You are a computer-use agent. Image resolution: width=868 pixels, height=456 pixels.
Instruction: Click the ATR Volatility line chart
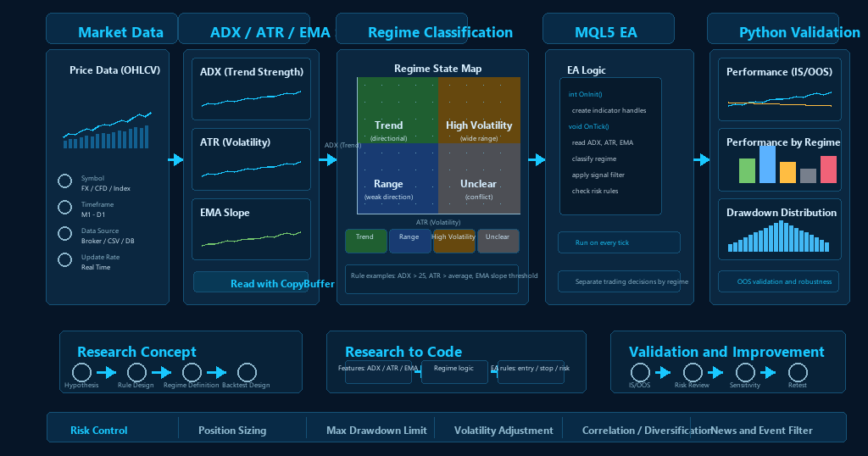click(251, 168)
